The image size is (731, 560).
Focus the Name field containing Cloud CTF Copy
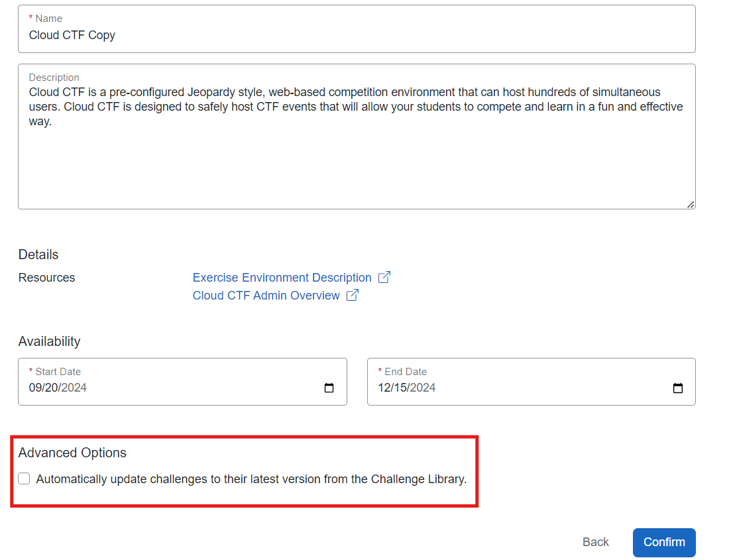[x=357, y=29]
